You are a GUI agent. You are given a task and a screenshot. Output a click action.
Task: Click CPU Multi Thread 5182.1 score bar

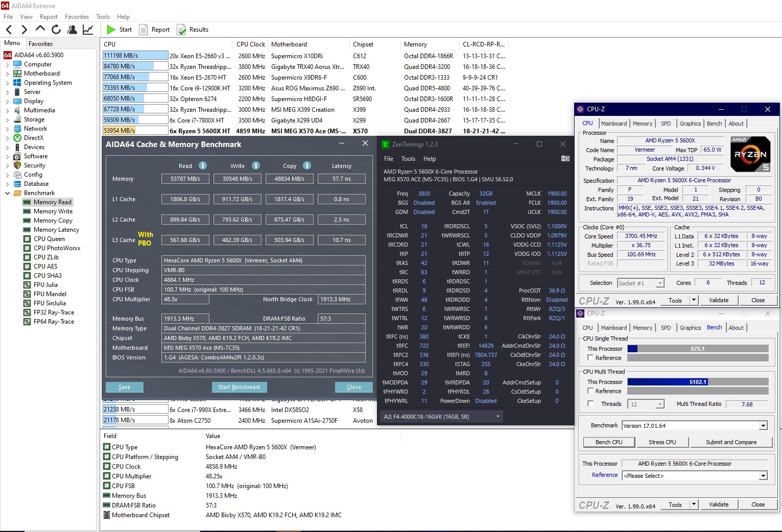[x=698, y=382]
